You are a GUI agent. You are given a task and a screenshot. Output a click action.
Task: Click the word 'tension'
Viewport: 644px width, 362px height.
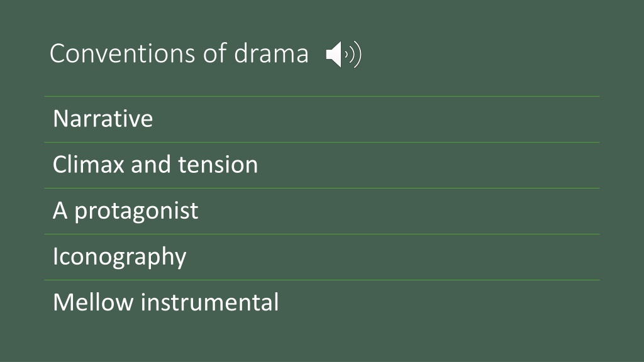point(218,165)
